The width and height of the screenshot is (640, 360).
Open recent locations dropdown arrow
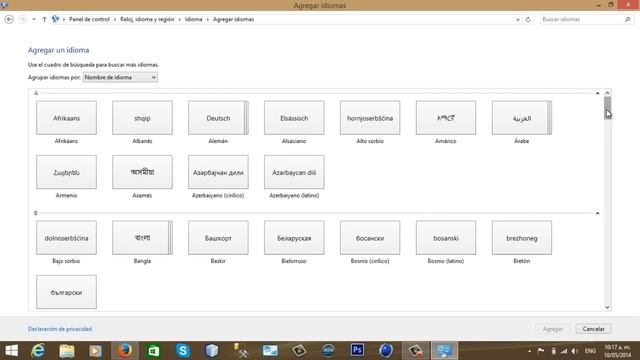click(34, 19)
